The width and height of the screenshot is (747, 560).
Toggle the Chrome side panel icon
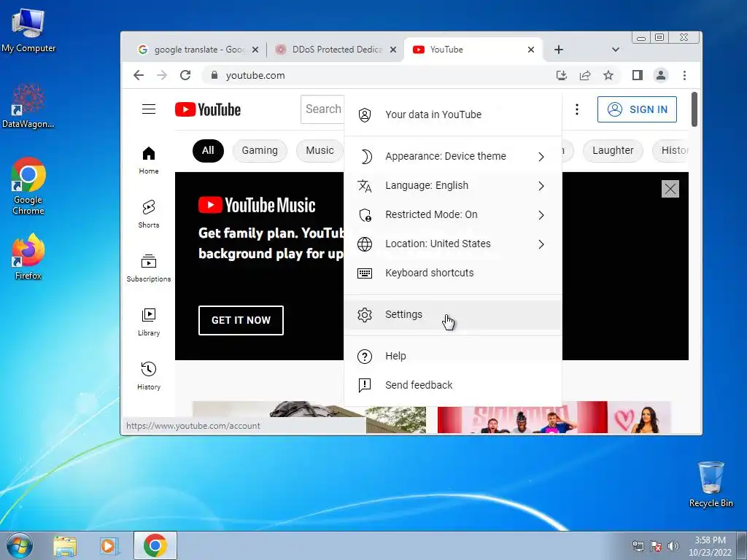point(637,75)
